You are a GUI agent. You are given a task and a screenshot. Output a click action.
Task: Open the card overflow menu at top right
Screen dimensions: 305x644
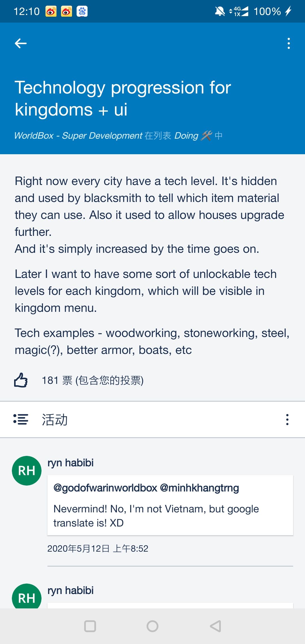288,43
